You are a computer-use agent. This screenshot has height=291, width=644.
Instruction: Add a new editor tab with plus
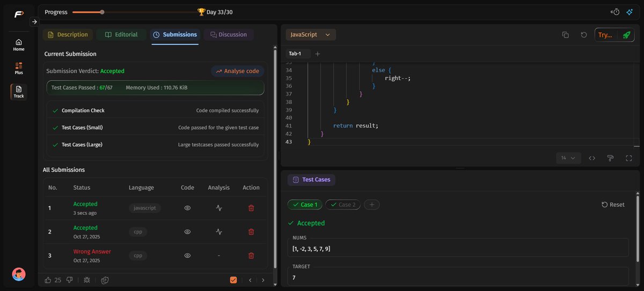pos(317,54)
